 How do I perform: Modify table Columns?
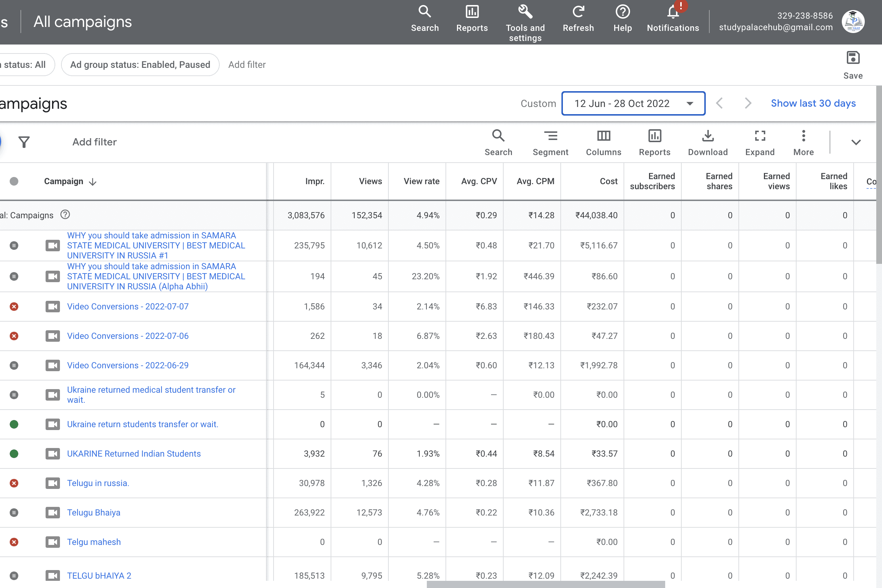coord(603,143)
